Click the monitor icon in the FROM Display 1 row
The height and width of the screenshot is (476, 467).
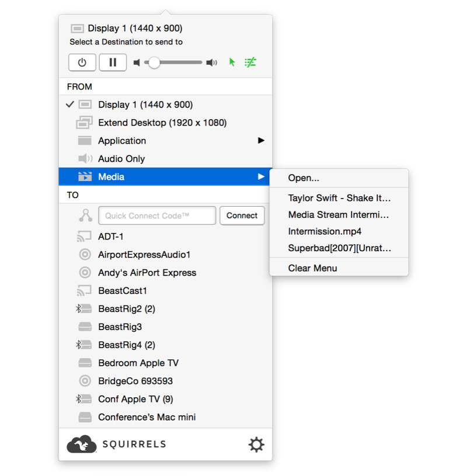[85, 105]
